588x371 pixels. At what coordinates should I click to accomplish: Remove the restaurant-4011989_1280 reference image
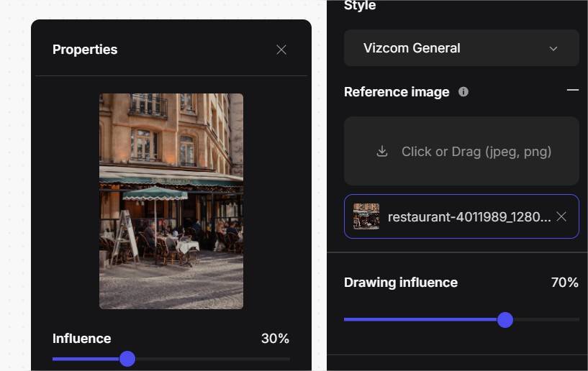pyautogui.click(x=561, y=216)
